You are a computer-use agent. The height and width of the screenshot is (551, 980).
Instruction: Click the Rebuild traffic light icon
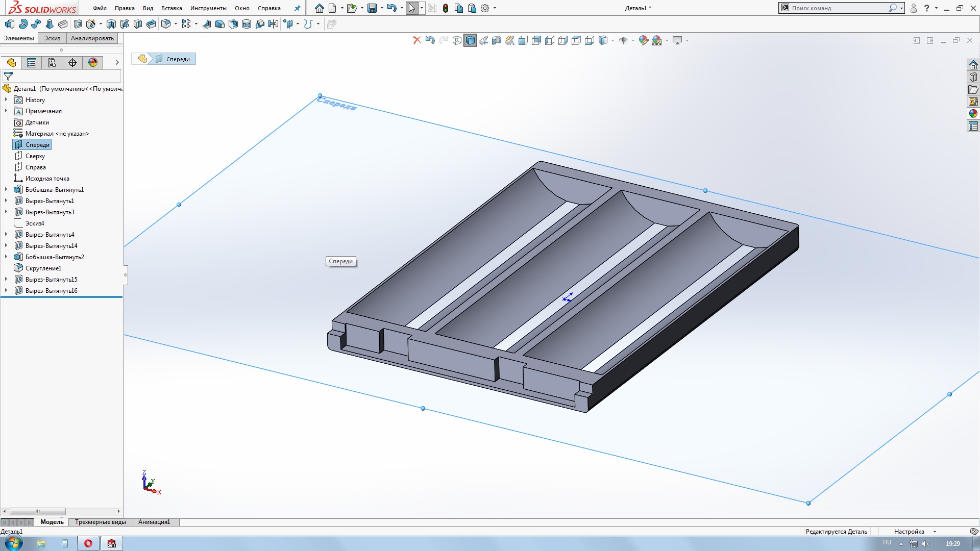click(446, 8)
